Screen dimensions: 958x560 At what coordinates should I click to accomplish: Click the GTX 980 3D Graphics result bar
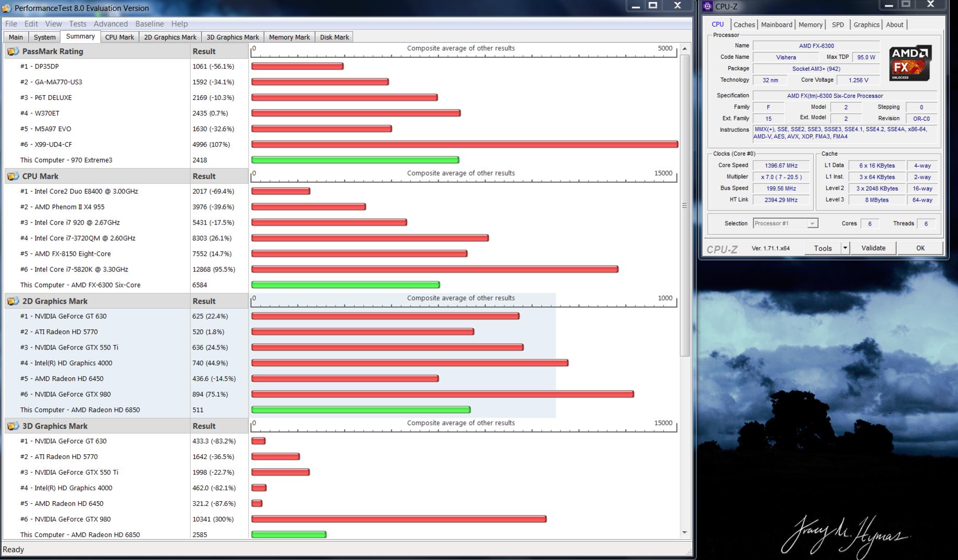(399, 519)
